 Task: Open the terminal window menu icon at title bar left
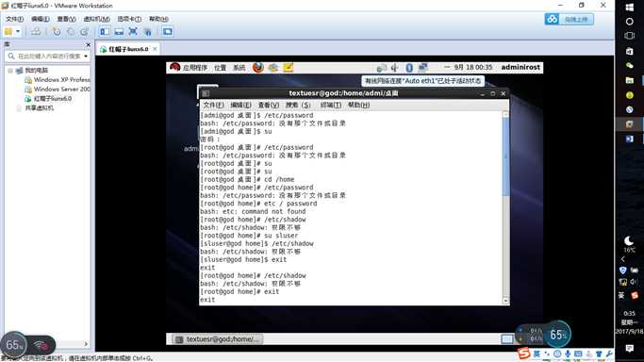click(206, 93)
